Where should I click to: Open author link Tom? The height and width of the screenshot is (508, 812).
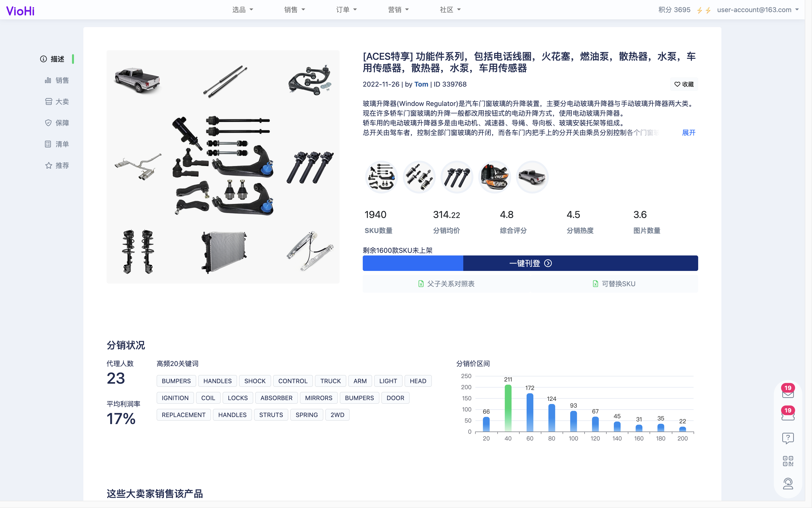(421, 84)
